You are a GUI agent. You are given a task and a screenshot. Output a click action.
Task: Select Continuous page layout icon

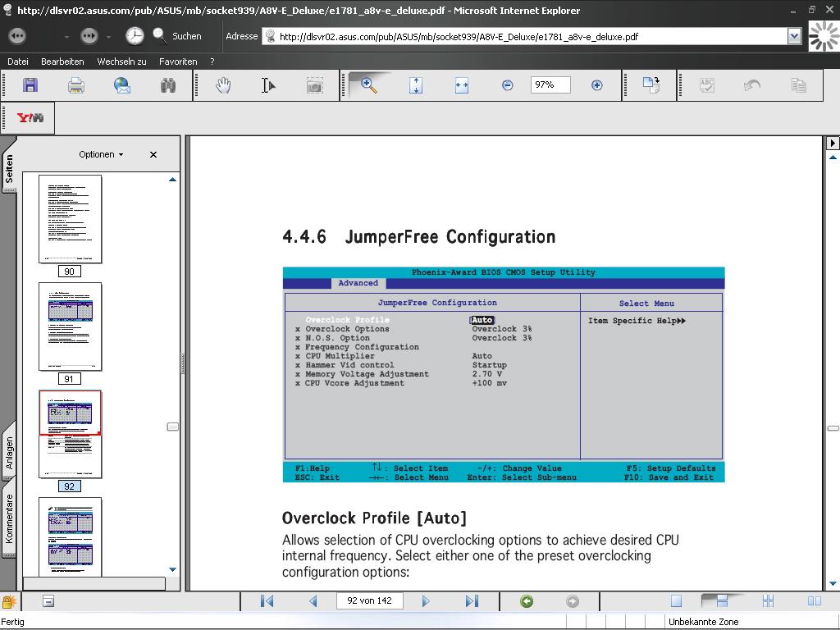[722, 601]
